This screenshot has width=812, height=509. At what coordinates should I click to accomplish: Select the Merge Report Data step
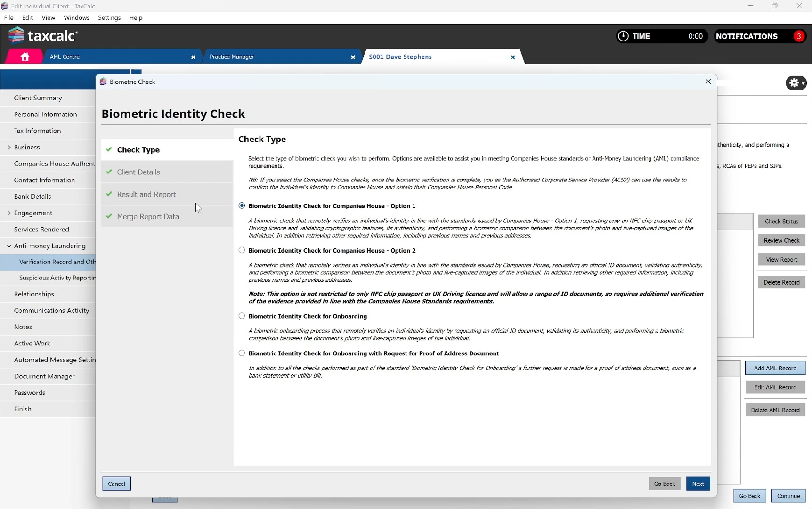pyautogui.click(x=167, y=217)
